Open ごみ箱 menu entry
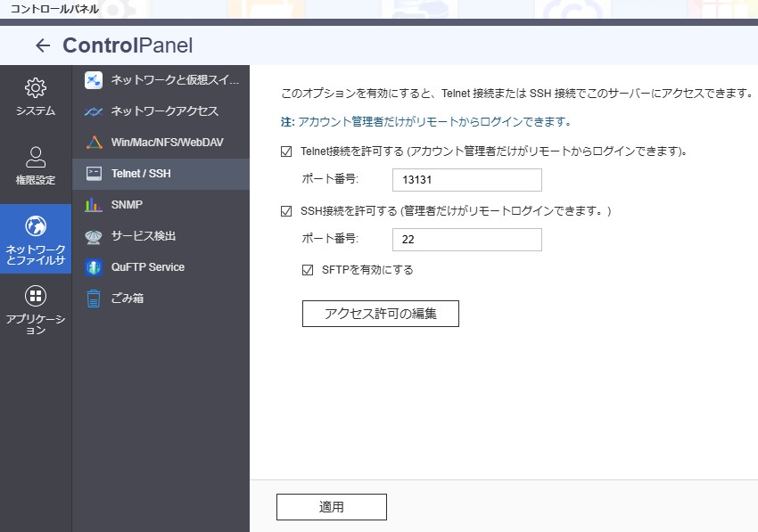 [161, 299]
